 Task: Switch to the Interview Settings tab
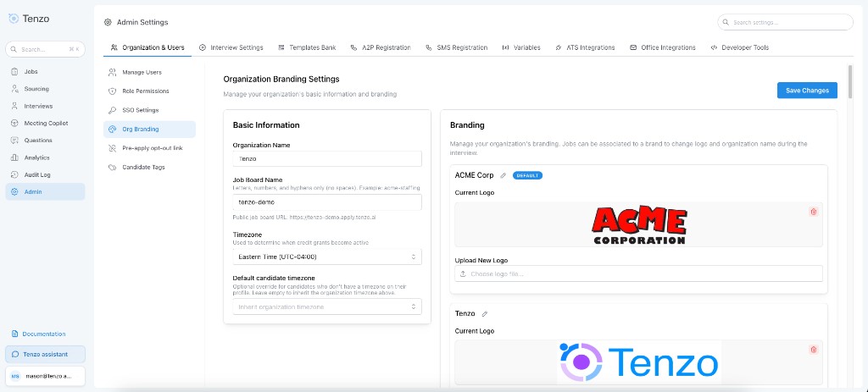[x=231, y=47]
